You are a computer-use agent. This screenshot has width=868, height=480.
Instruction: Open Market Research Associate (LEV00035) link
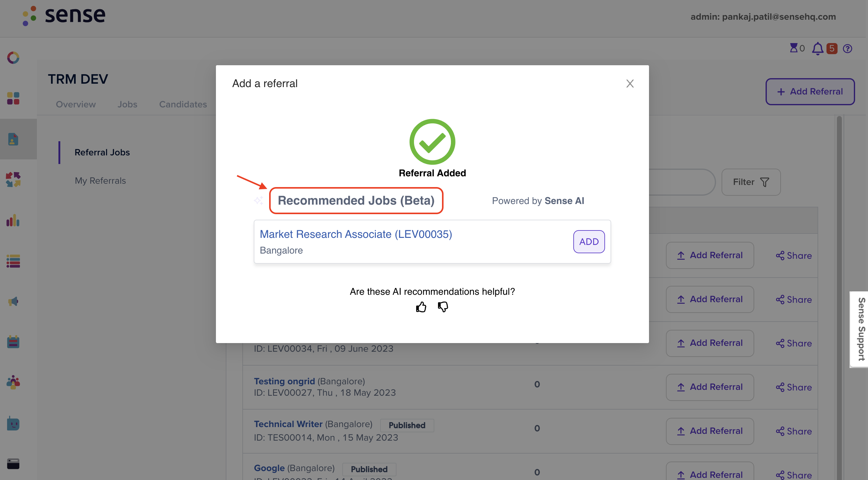coord(356,234)
